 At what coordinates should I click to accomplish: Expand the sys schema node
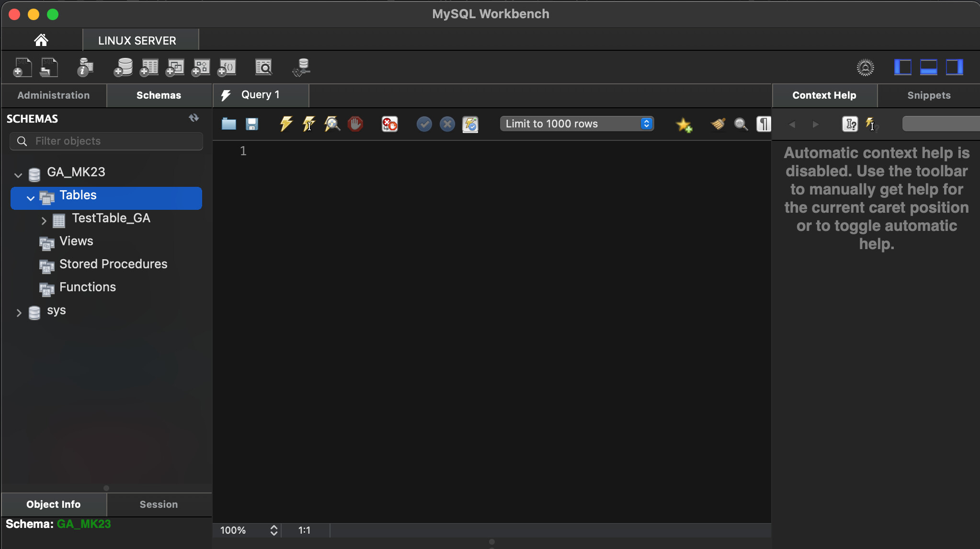[19, 313]
